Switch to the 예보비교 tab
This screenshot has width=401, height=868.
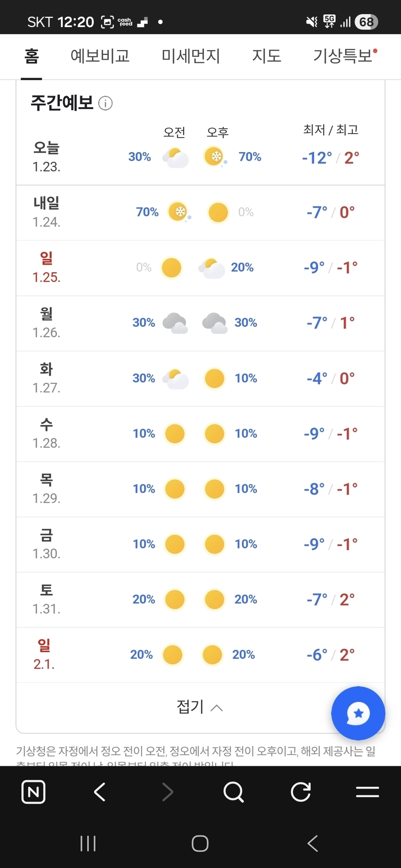100,56
